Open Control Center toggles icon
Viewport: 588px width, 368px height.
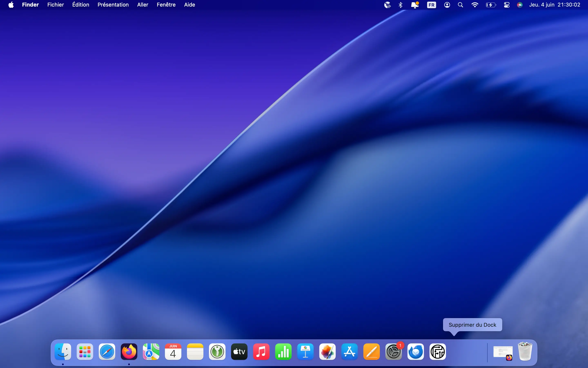507,5
